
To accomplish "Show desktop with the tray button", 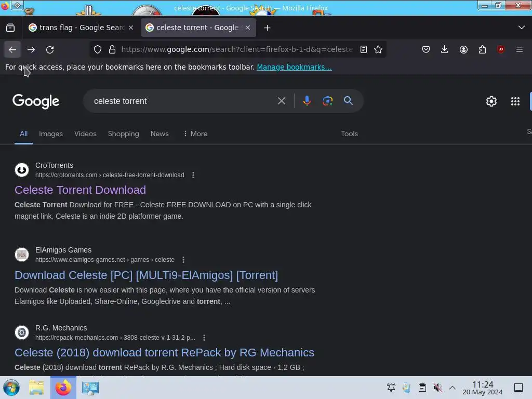I will click(518, 388).
